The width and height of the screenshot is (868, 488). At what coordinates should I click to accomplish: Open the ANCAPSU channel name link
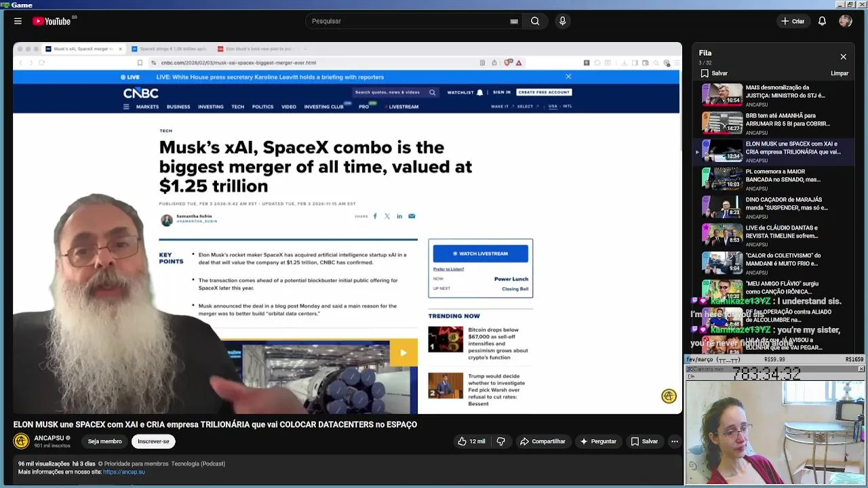49,438
